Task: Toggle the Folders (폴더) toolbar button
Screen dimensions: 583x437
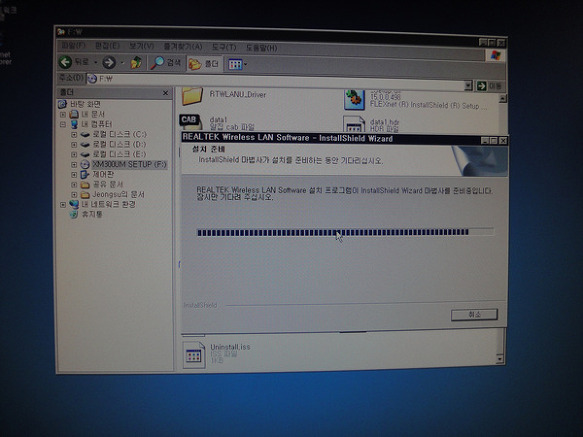Action: pyautogui.click(x=204, y=64)
